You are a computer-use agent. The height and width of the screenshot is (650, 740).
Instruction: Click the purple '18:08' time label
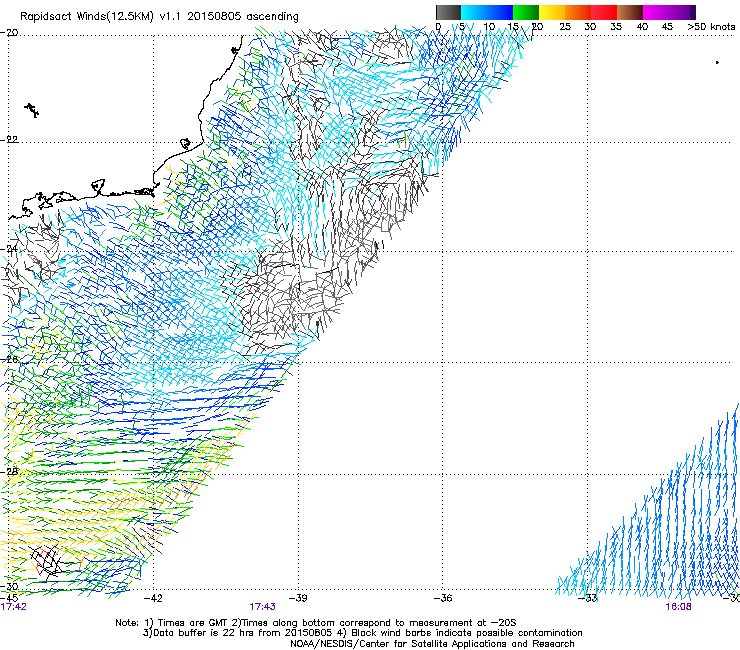678,607
